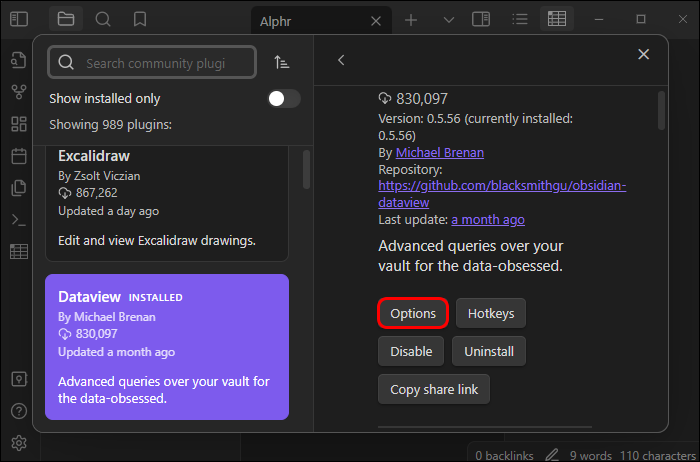The image size is (700, 462).
Task: Open graph view from the ribbon
Action: pyautogui.click(x=18, y=92)
